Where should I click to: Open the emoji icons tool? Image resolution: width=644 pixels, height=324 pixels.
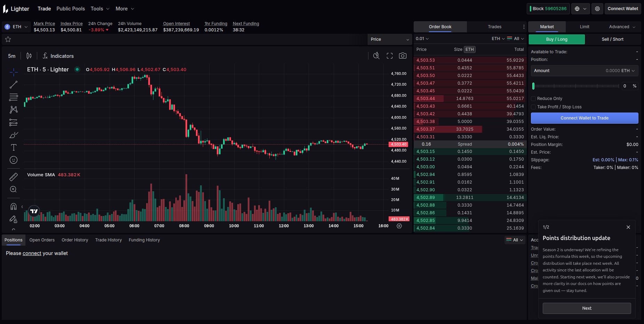(14, 160)
